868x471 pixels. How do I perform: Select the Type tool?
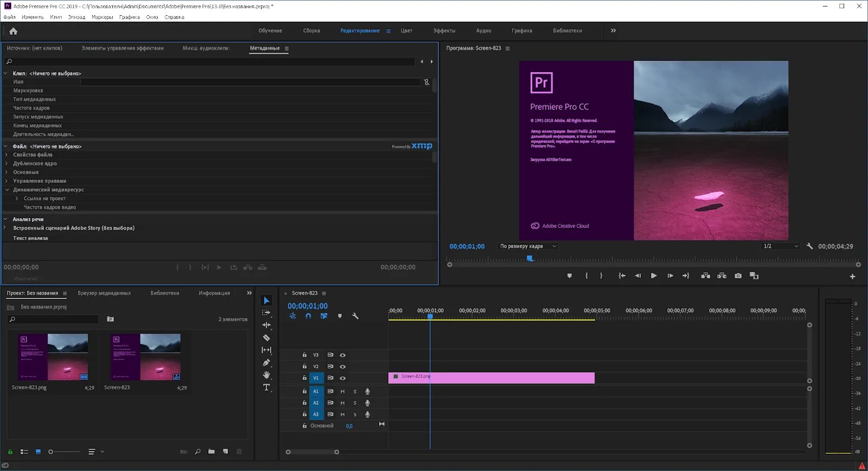[266, 387]
